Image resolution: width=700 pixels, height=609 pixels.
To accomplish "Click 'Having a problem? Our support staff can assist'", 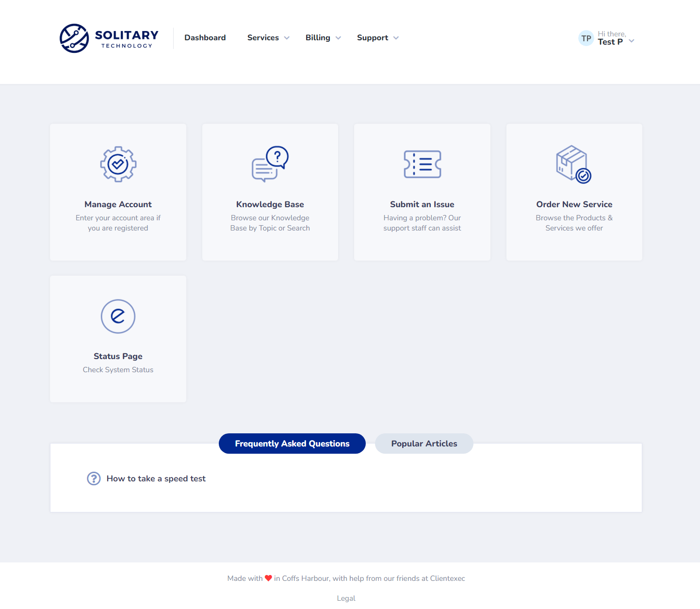I will (422, 223).
